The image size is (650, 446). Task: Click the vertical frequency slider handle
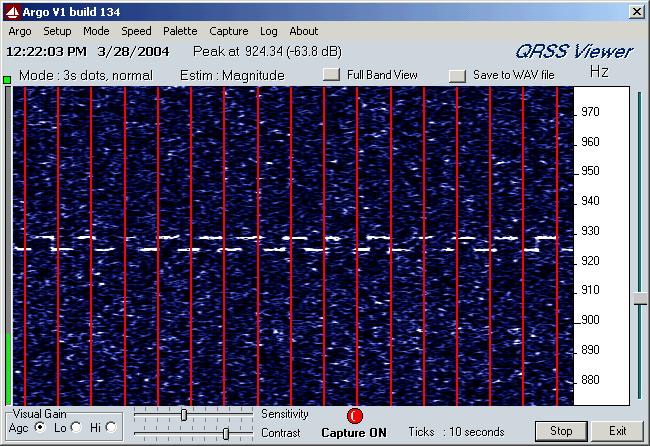[640, 299]
